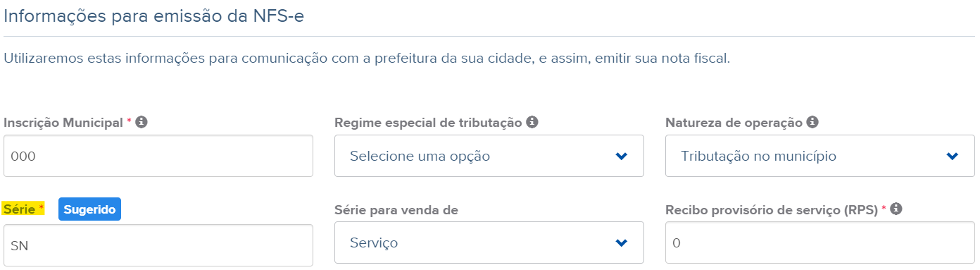
Task: Click the 'Regime especial de tributação' label
Action: (x=428, y=123)
